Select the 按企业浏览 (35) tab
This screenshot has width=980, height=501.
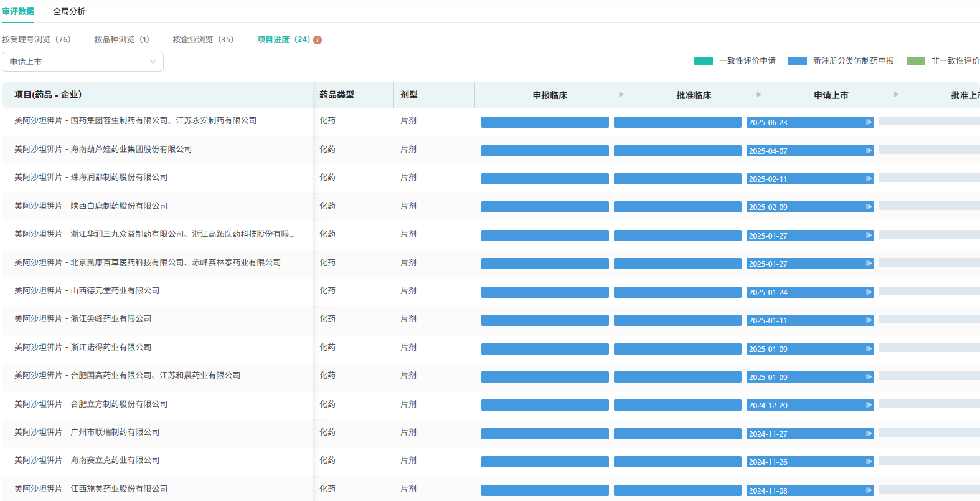203,39
